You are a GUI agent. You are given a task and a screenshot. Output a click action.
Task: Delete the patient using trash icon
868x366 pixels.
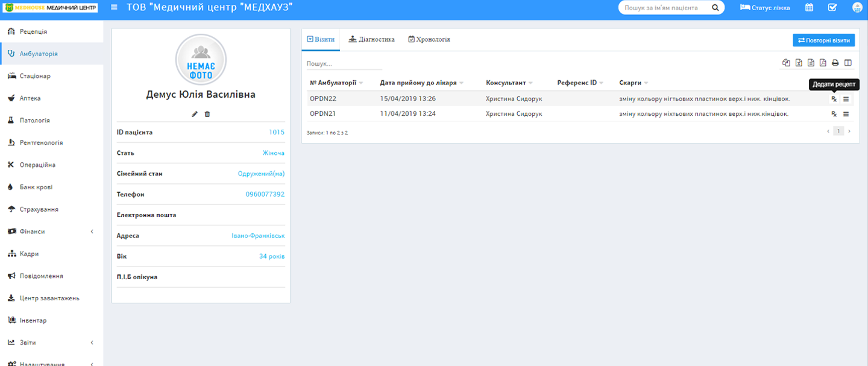[207, 114]
